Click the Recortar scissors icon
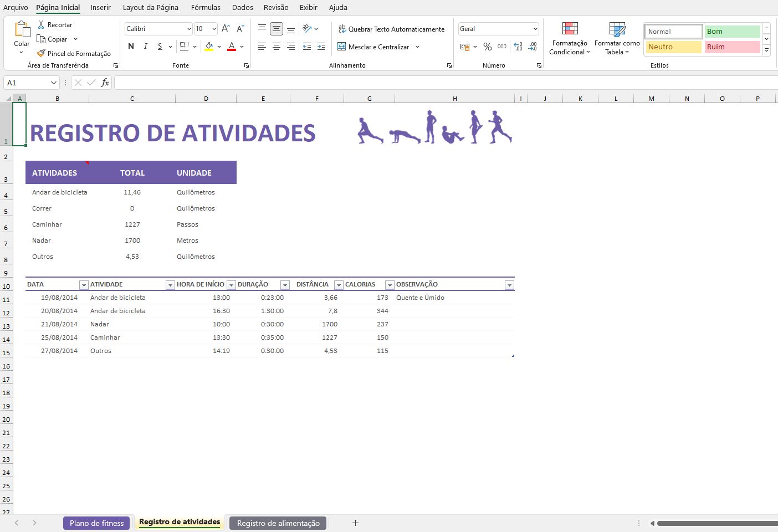The height and width of the screenshot is (532, 778). [41, 25]
